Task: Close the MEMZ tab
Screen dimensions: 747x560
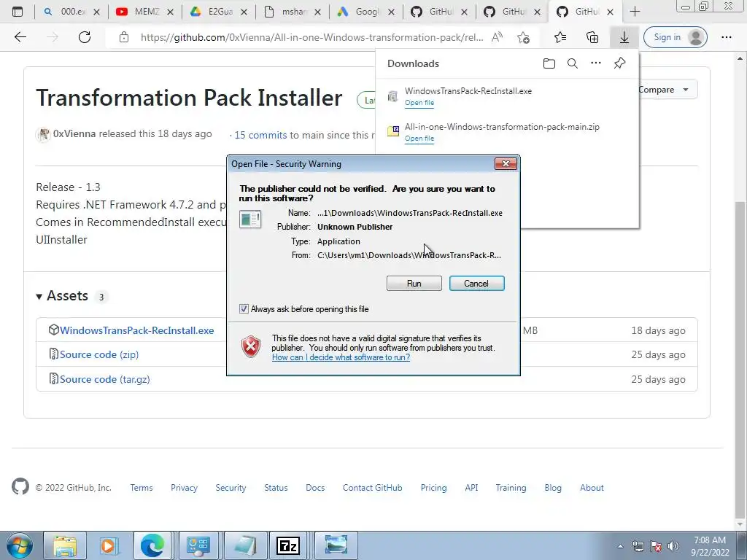Action: (171, 12)
